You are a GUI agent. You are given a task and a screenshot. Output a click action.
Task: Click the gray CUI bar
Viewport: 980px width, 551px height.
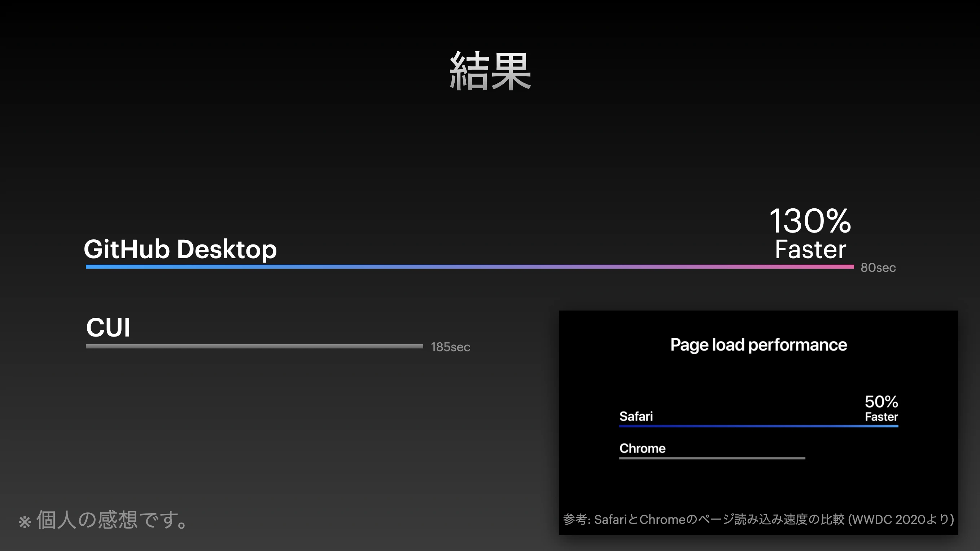point(254,346)
